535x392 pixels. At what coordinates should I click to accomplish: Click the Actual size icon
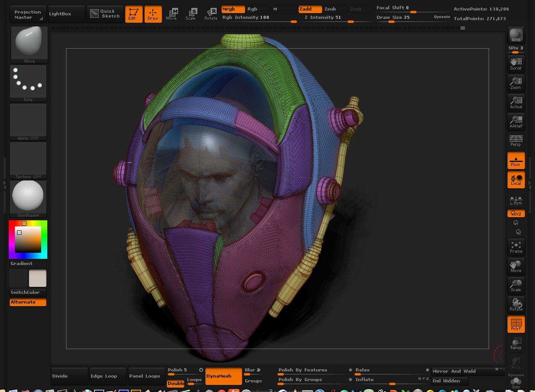point(516,102)
